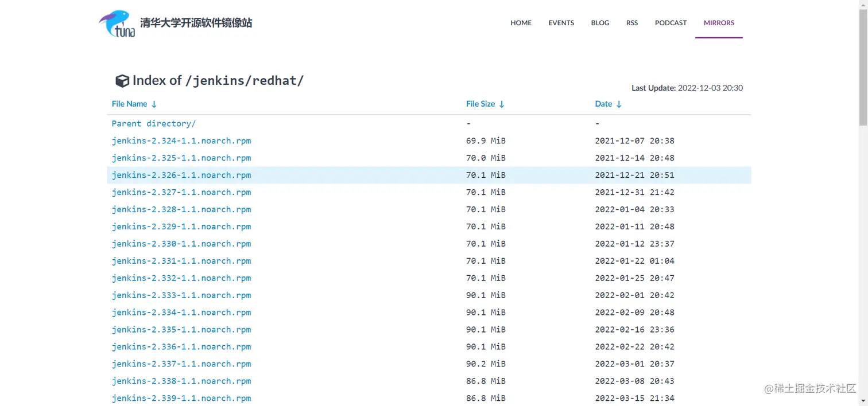Screen dimensions: 868x406
Task: Click date 2021-12-21 20:51
Action: click(x=635, y=175)
